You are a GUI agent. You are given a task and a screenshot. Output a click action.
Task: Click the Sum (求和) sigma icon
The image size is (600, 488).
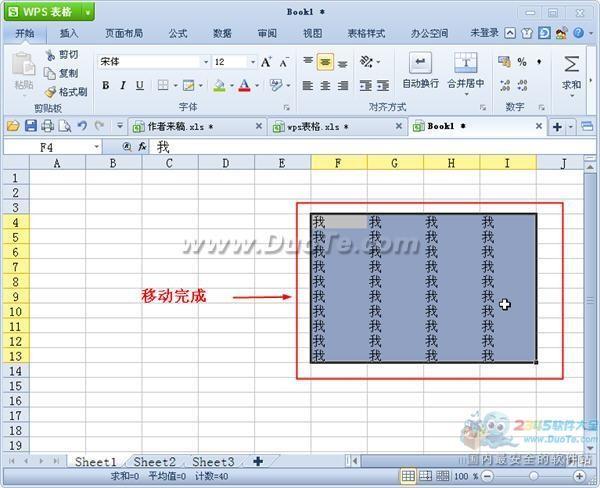[571, 65]
